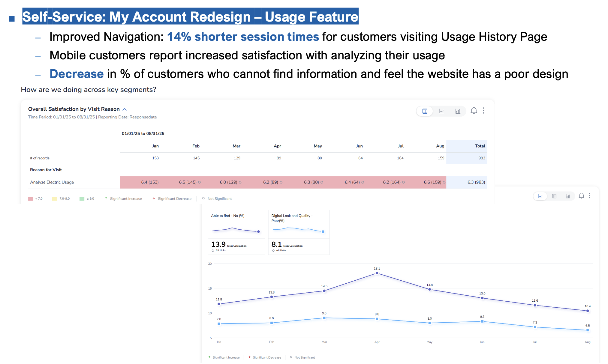Image resolution: width=608 pixels, height=364 pixels.
Task: Select All Units radio under 8.1 card
Action: pyautogui.click(x=273, y=251)
